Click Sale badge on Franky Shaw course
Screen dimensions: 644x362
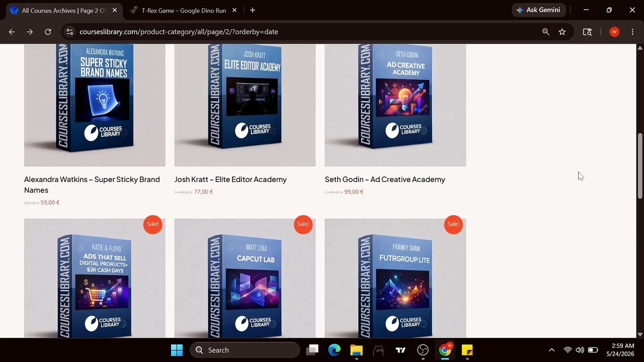click(x=453, y=224)
